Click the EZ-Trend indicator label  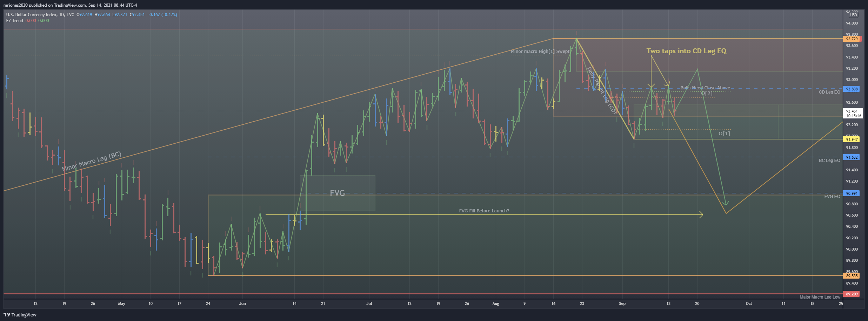point(14,21)
